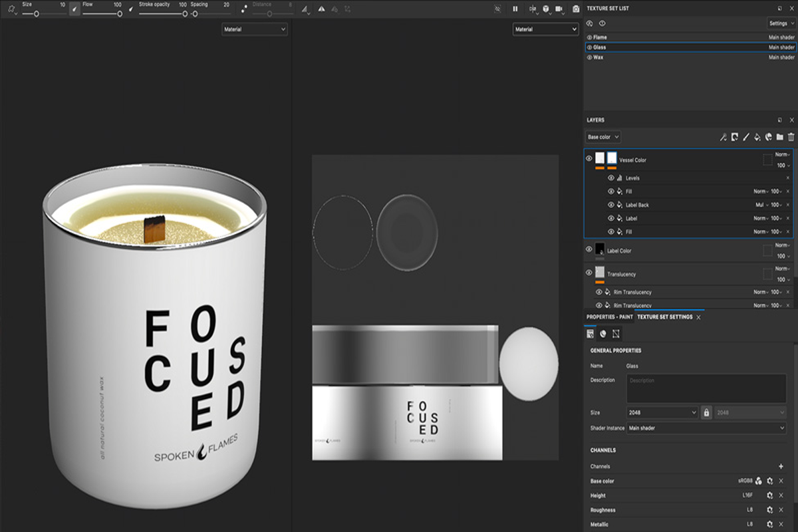Screen dimensions: 798x532
Task: Click the camera screenshot icon in the viewport toolbar
Action: pyautogui.click(x=576, y=9)
